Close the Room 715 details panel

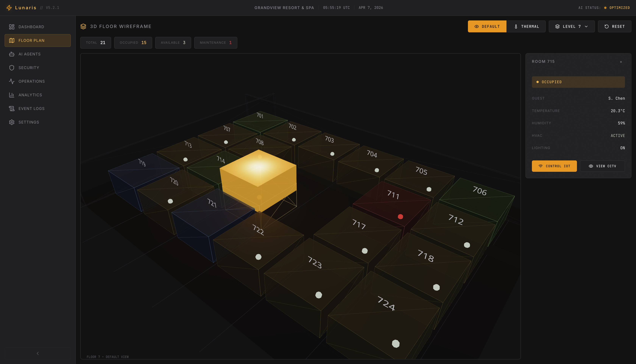point(621,62)
